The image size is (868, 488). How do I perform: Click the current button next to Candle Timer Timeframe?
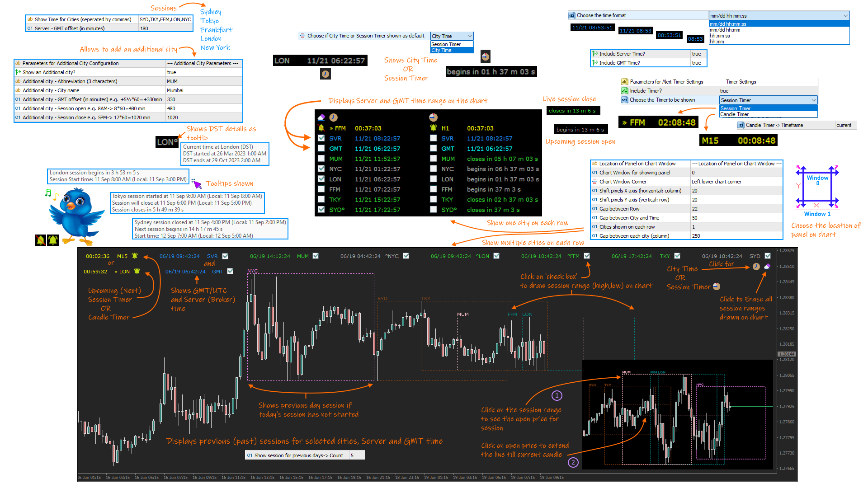click(x=844, y=125)
